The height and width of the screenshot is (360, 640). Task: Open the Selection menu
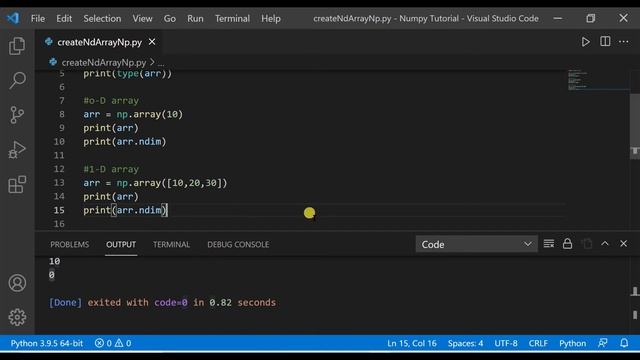(102, 18)
